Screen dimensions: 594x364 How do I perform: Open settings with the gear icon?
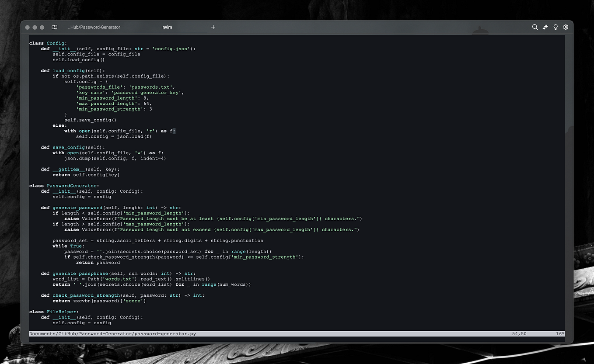point(566,27)
